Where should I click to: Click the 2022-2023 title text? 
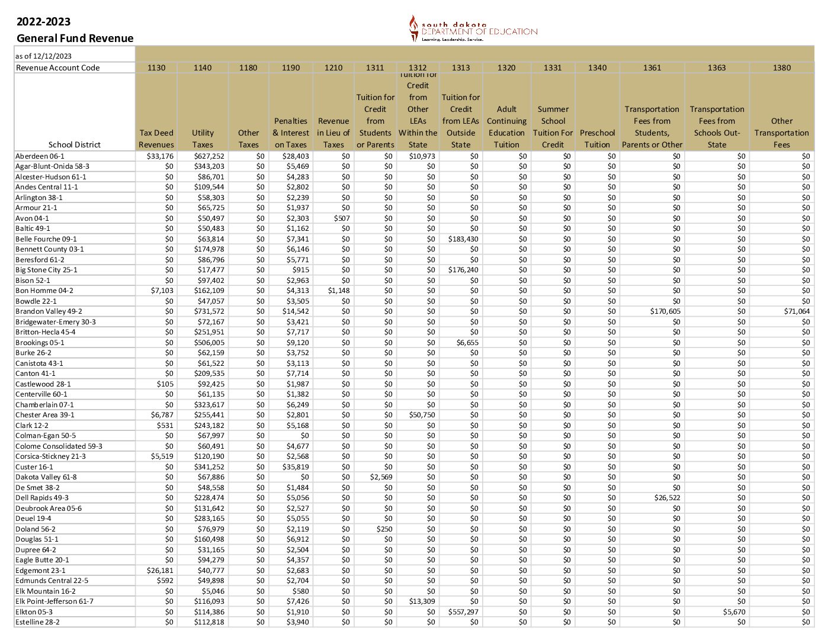pyautogui.click(x=43, y=22)
